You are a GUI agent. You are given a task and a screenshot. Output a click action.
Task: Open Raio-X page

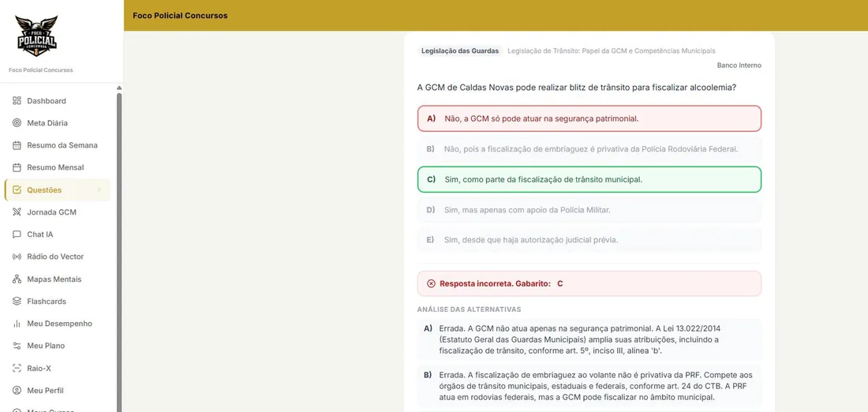(x=58, y=369)
